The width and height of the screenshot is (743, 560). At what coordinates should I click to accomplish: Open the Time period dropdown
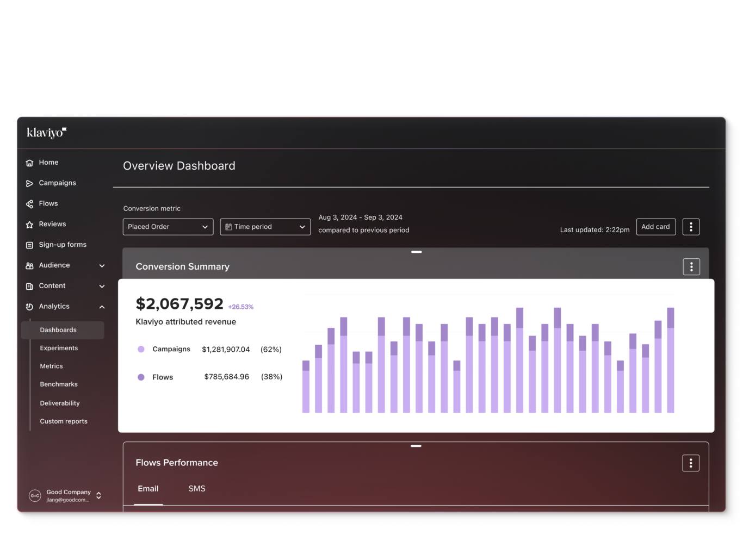point(265,227)
